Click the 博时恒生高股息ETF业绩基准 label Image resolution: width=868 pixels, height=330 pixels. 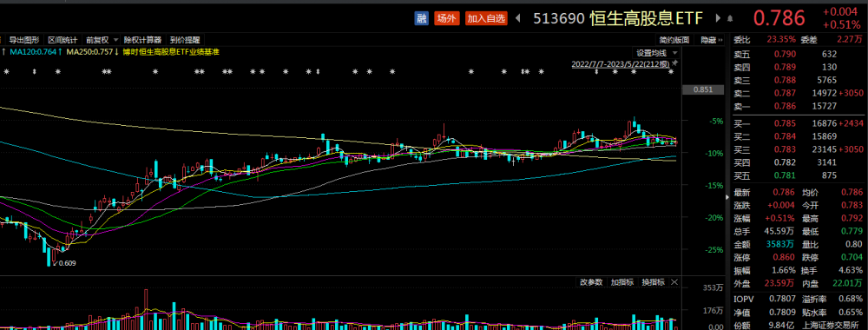tap(170, 51)
